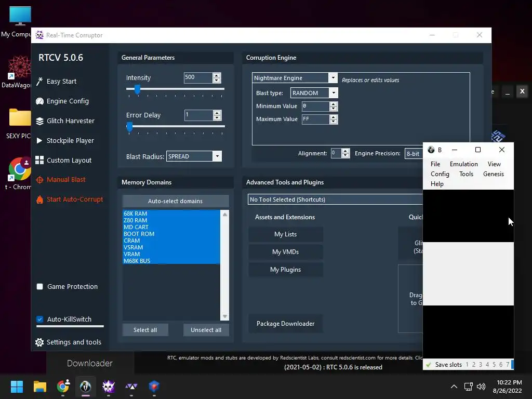This screenshot has width=532, height=399.
Task: Click the Error Delay slider handle
Action: tap(129, 127)
